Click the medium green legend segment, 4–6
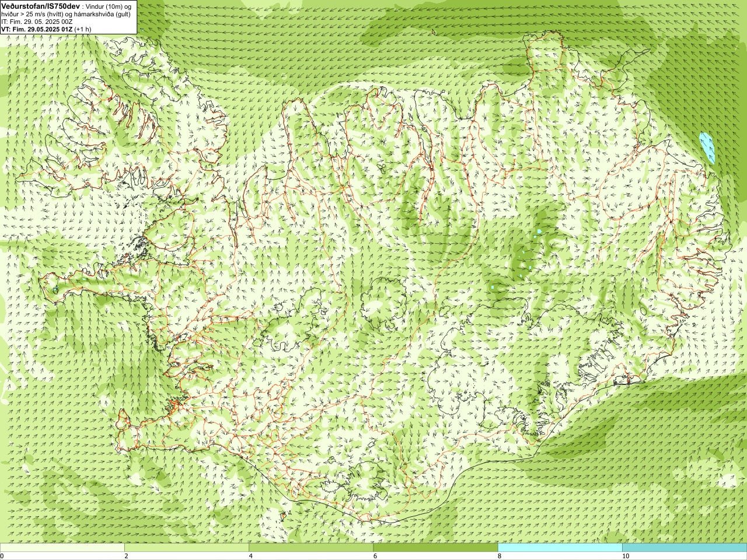The width and height of the screenshot is (747, 560). tap(311, 548)
